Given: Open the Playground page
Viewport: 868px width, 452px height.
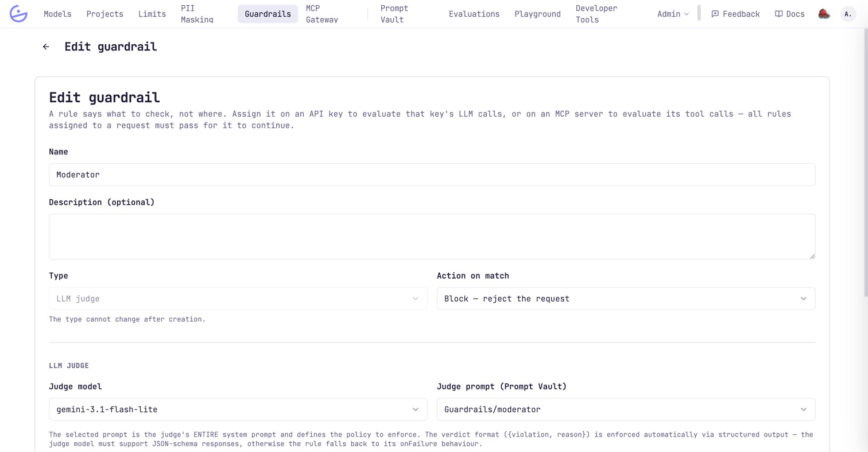Looking at the screenshot, I should click(537, 14).
